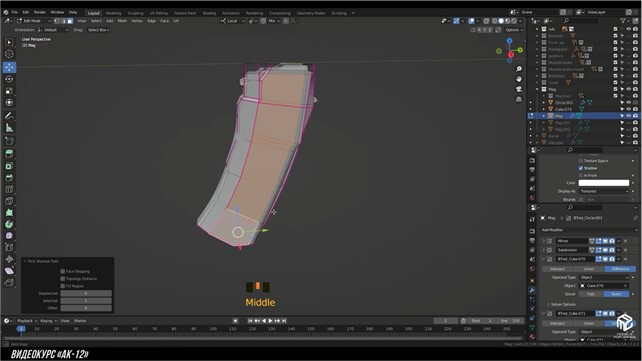The width and height of the screenshot is (642, 361).
Task: Open the Modifiers wrench properties tab
Action: pyautogui.click(x=532, y=290)
